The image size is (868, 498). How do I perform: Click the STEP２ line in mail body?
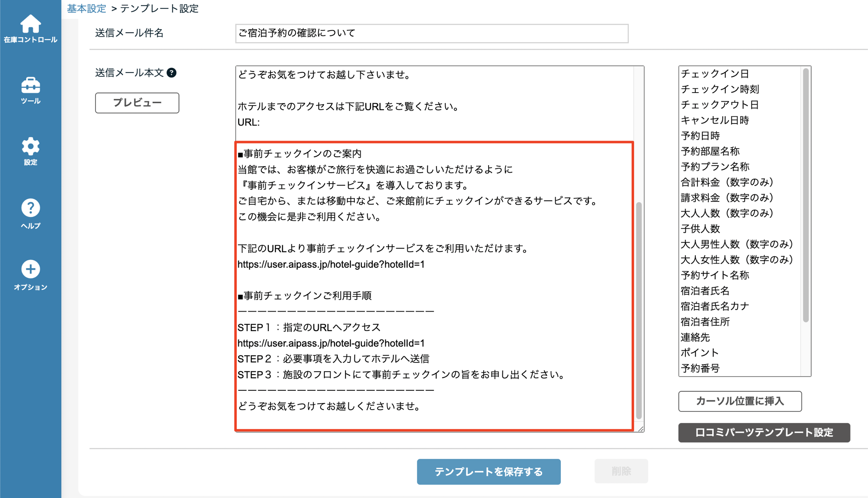[x=333, y=359]
